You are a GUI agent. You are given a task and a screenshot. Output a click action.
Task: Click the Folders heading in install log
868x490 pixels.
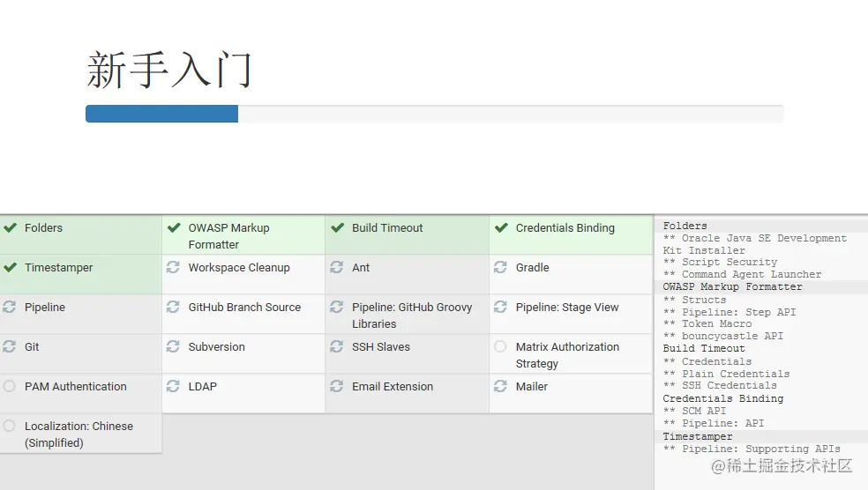tap(685, 226)
